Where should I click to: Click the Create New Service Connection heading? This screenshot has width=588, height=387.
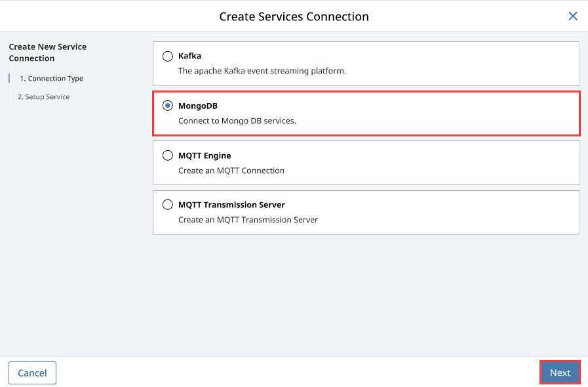coord(48,52)
